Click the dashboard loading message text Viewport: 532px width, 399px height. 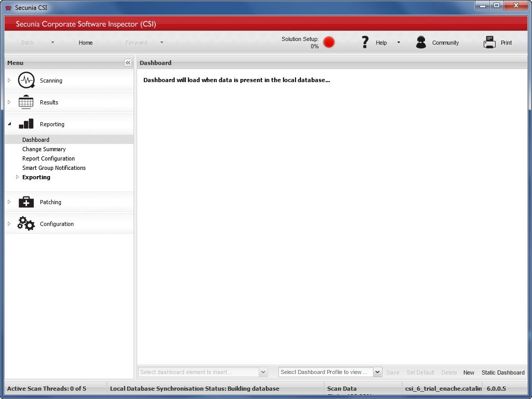click(x=236, y=80)
